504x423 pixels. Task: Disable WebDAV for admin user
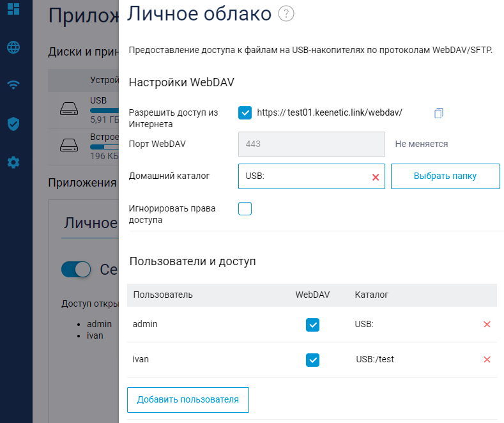312,325
